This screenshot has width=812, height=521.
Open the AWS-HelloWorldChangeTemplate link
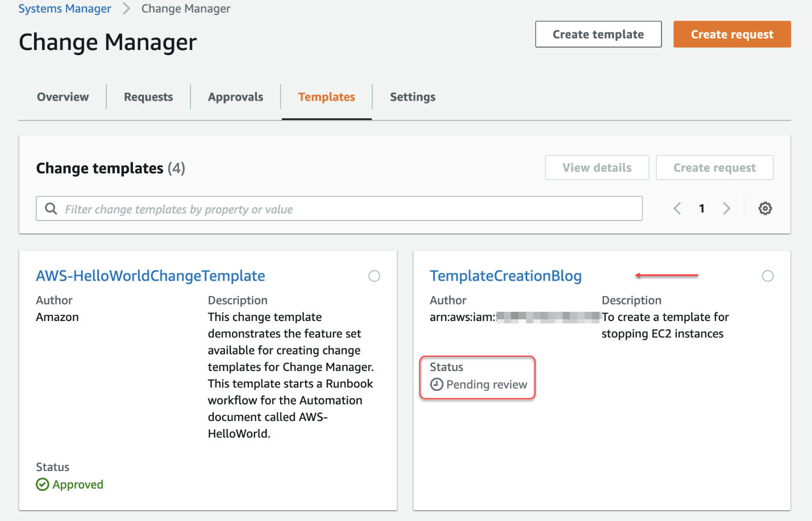[150, 276]
